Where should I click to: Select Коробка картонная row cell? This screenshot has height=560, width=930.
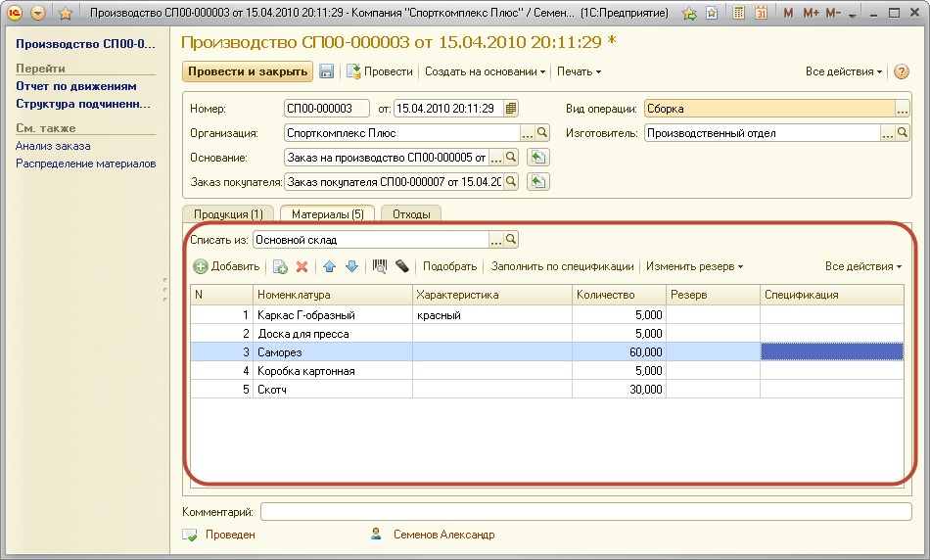(x=332, y=371)
